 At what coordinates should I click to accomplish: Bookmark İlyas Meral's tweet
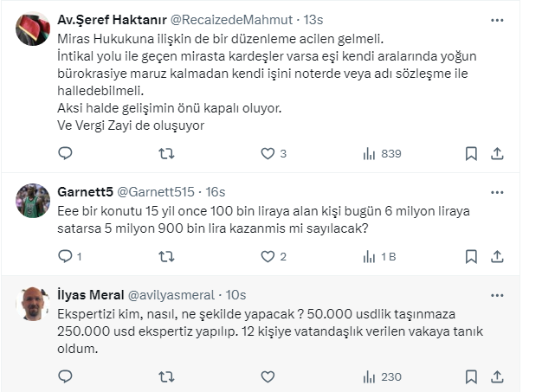tap(471, 376)
